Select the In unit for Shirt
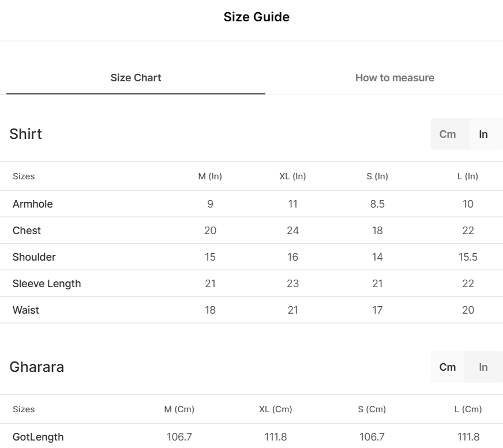The height and width of the screenshot is (448, 503). tap(483, 134)
